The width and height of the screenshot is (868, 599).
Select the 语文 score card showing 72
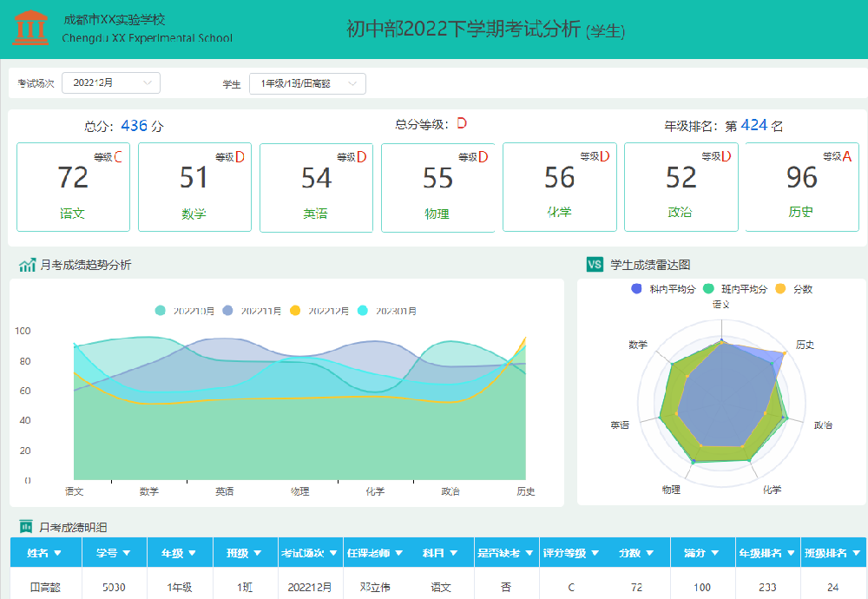73,188
